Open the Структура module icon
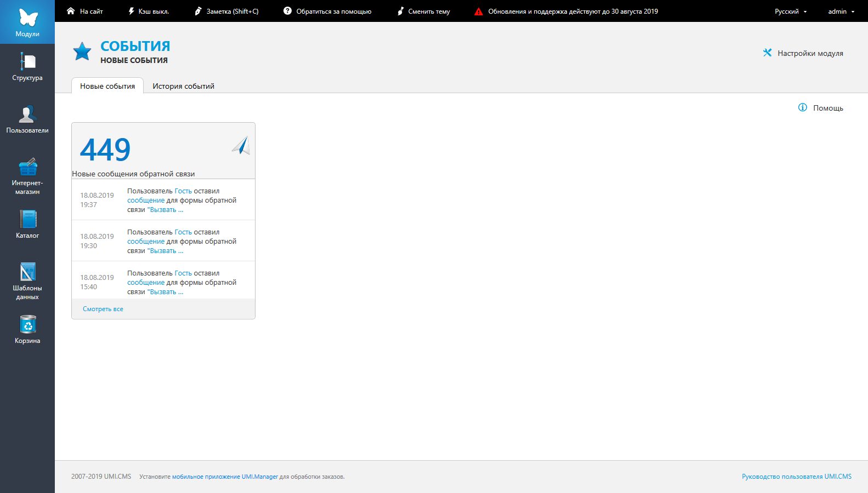868x493 pixels. click(x=27, y=62)
